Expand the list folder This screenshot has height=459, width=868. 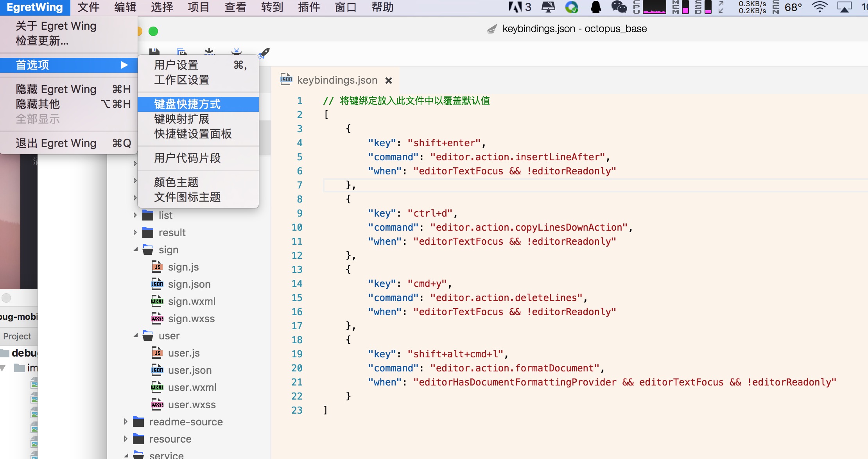click(x=135, y=215)
